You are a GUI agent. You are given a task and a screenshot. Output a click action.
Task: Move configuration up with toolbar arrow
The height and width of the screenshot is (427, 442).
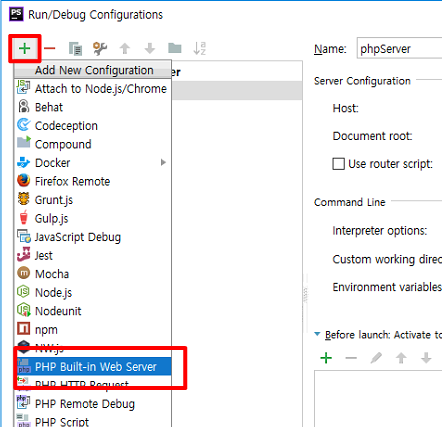pos(125,49)
